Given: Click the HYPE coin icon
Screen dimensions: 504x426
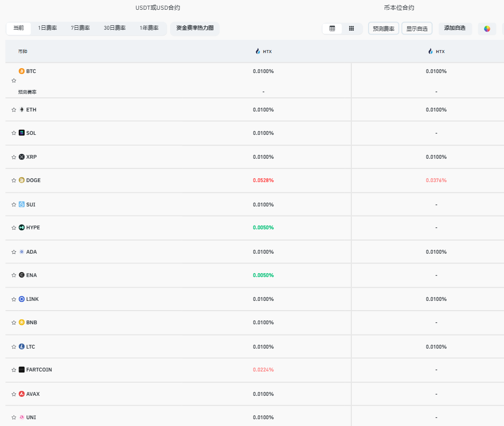Looking at the screenshot, I should 21,227.
